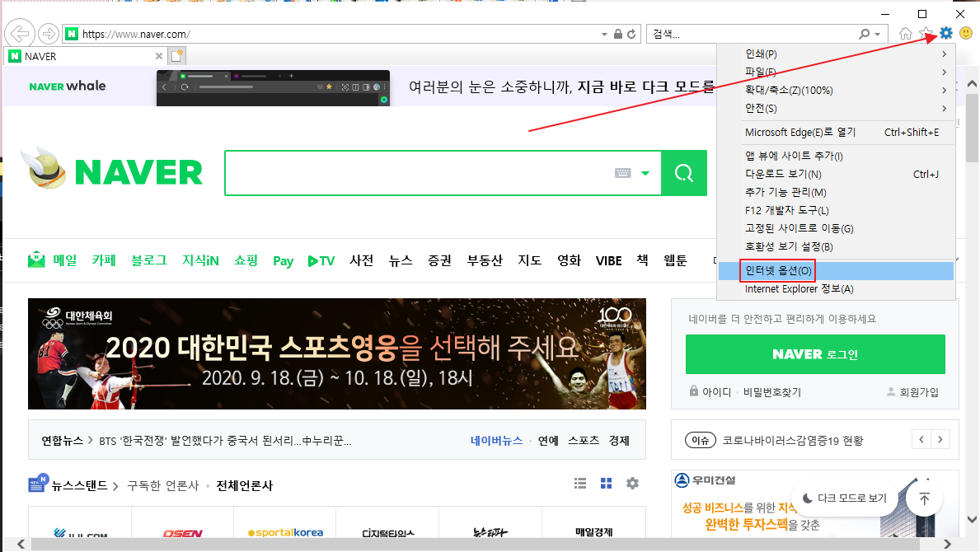Click the lock security icon in the address bar
This screenshot has width=980, height=552.
click(617, 34)
